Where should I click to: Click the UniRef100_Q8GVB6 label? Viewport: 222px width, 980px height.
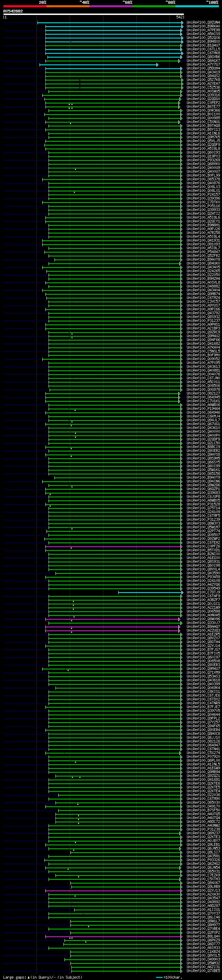(x=203, y=57)
